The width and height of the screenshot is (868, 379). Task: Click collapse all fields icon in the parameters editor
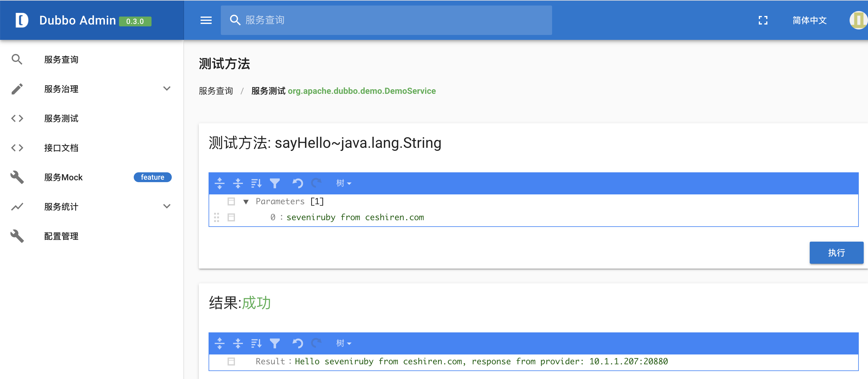coord(238,183)
